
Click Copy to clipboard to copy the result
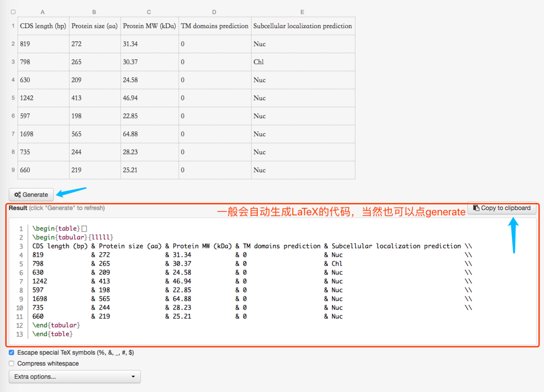pos(501,208)
